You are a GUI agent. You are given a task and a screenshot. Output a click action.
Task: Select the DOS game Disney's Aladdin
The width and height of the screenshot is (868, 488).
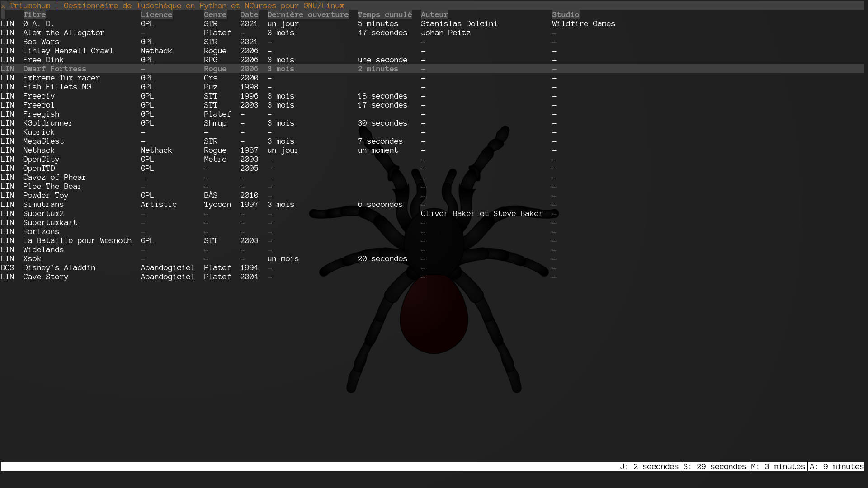(59, 268)
